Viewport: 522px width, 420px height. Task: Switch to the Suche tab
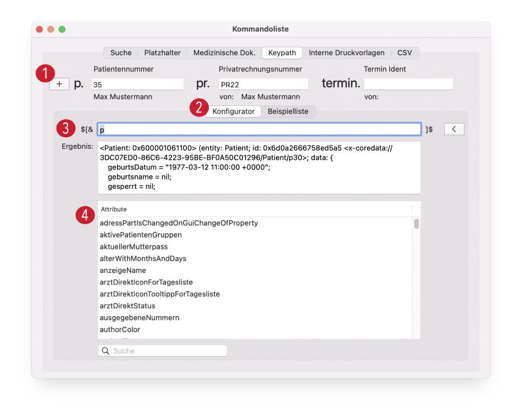tap(121, 53)
